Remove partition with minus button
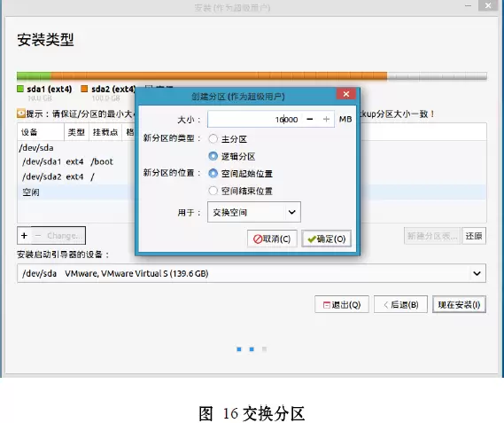This screenshot has width=504, height=423. click(x=38, y=236)
